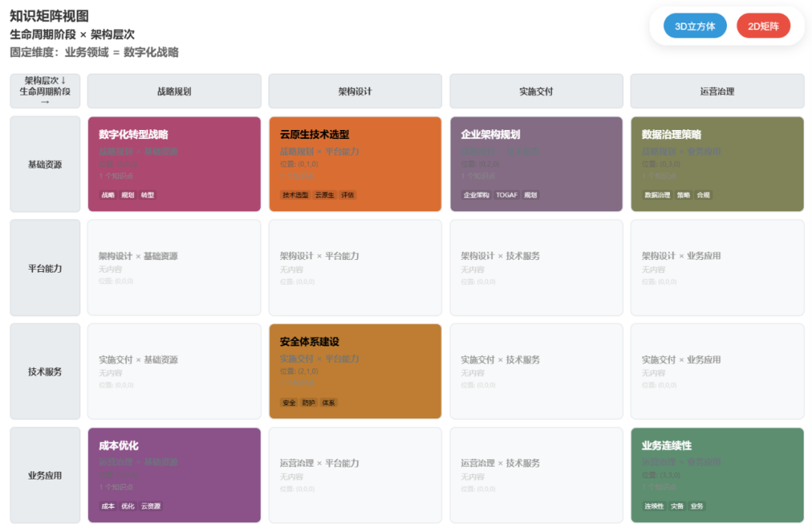Click the empty 运营治理 × 技术服务 cell

(536, 475)
